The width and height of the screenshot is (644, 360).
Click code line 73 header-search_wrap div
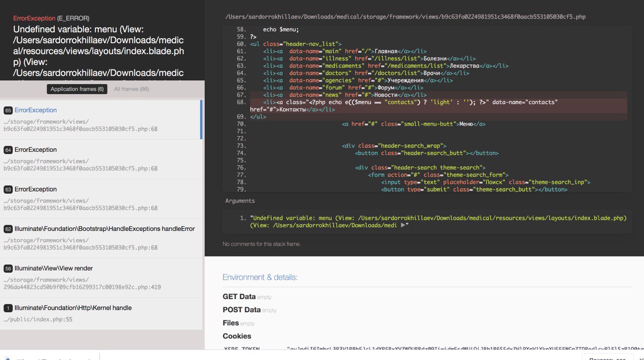394,146
